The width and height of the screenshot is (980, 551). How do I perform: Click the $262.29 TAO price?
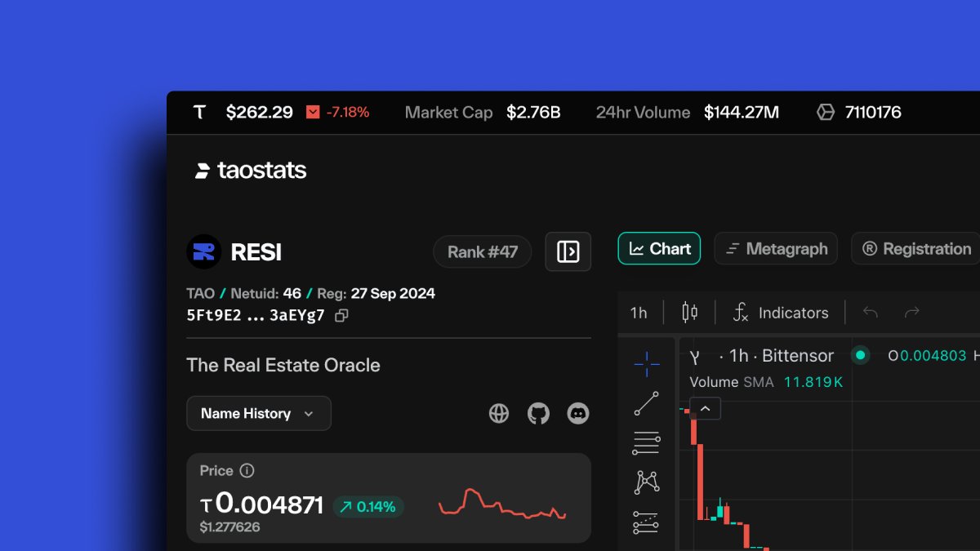click(x=260, y=113)
